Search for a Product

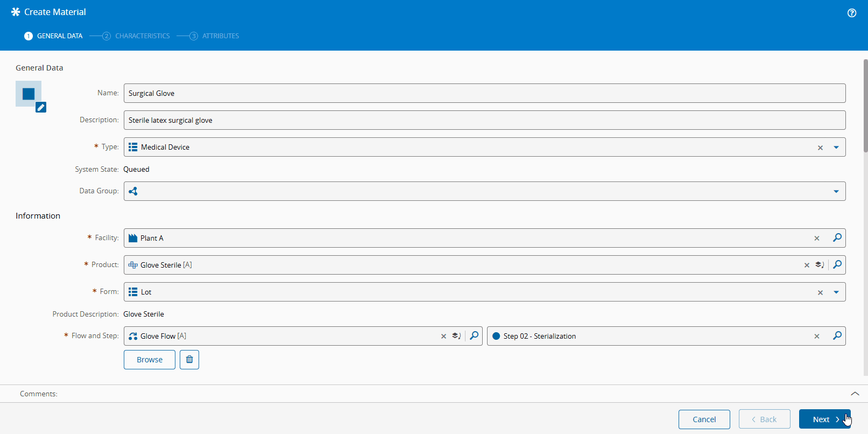(837, 265)
